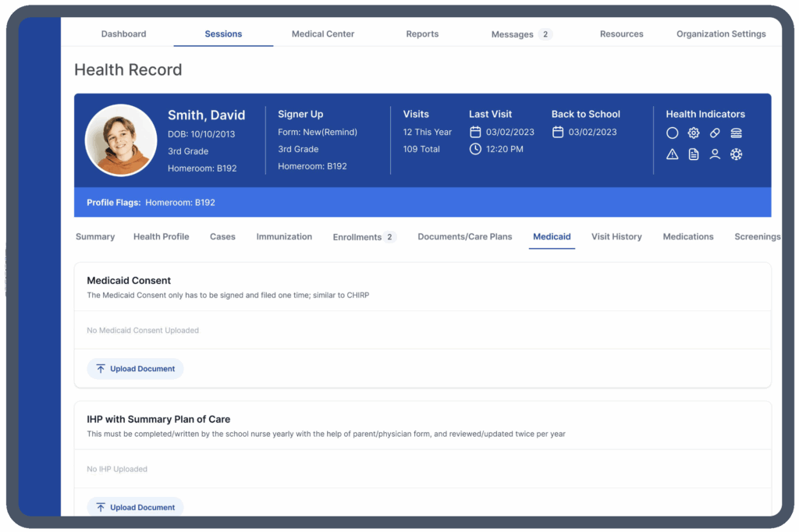Open the warning triangle health indicator
The height and width of the screenshot is (532, 799).
coord(672,154)
